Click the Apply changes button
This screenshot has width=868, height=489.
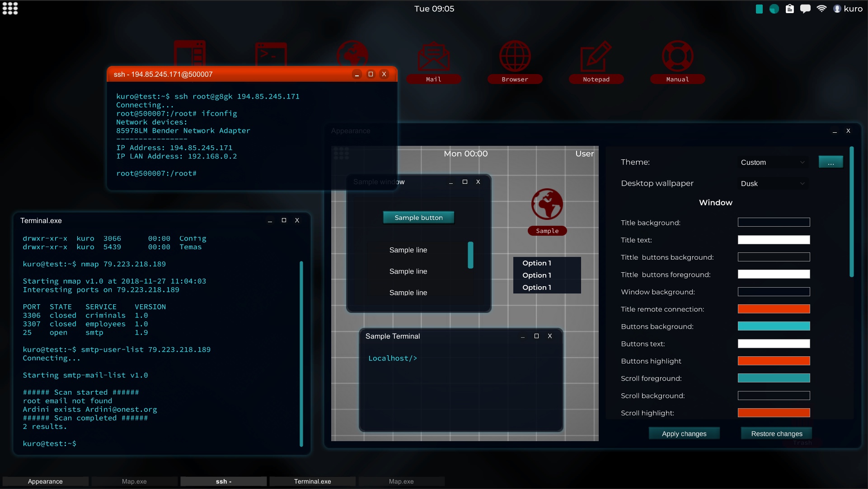click(x=684, y=433)
